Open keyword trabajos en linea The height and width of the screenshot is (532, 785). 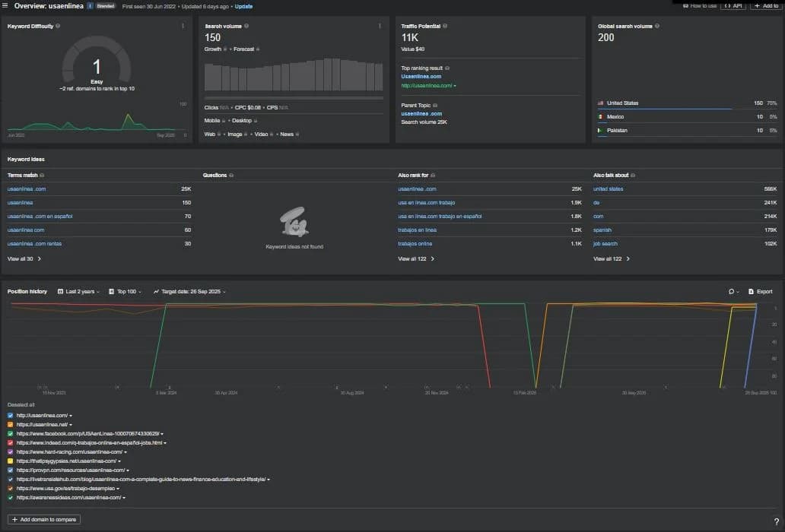[417, 230]
